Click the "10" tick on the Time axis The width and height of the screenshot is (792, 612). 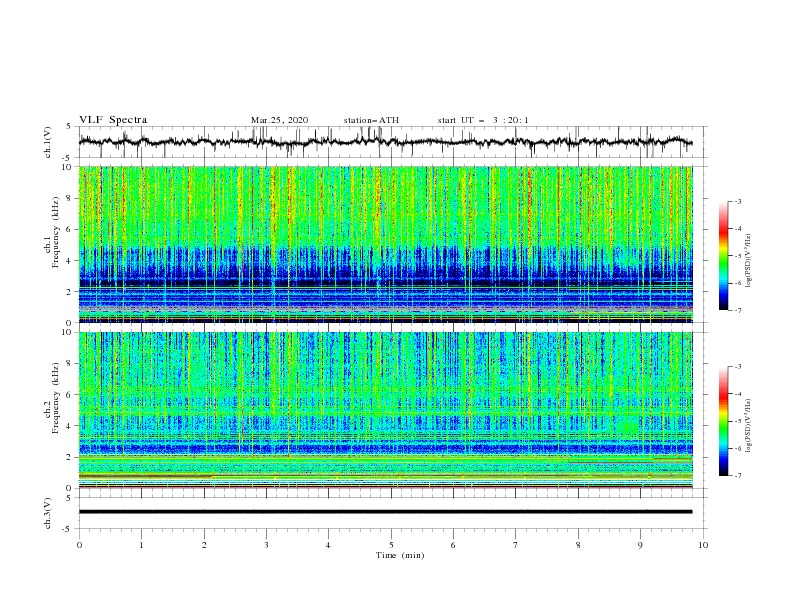(x=703, y=545)
